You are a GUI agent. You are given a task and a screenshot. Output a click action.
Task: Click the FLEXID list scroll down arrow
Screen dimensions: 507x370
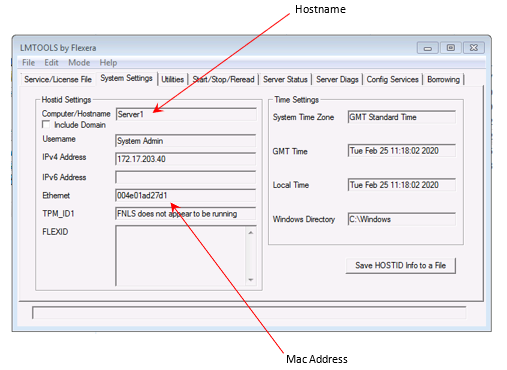point(251,280)
